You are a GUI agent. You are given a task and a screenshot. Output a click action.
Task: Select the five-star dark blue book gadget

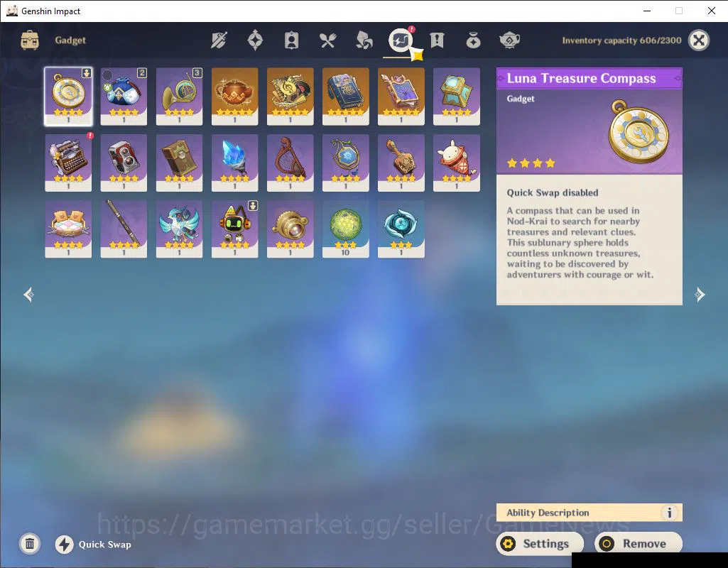tap(345, 97)
